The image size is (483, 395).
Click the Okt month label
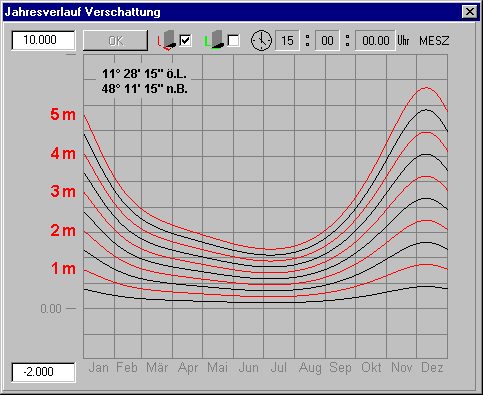371,368
